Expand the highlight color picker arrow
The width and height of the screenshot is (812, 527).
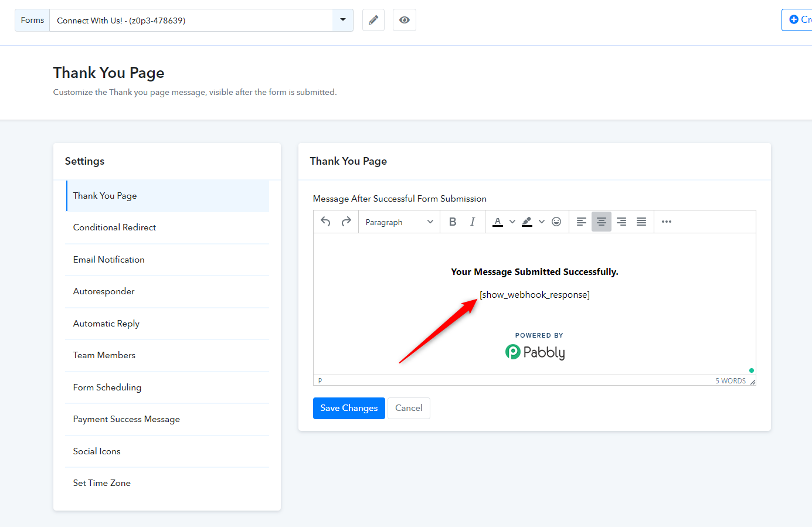[x=542, y=222]
